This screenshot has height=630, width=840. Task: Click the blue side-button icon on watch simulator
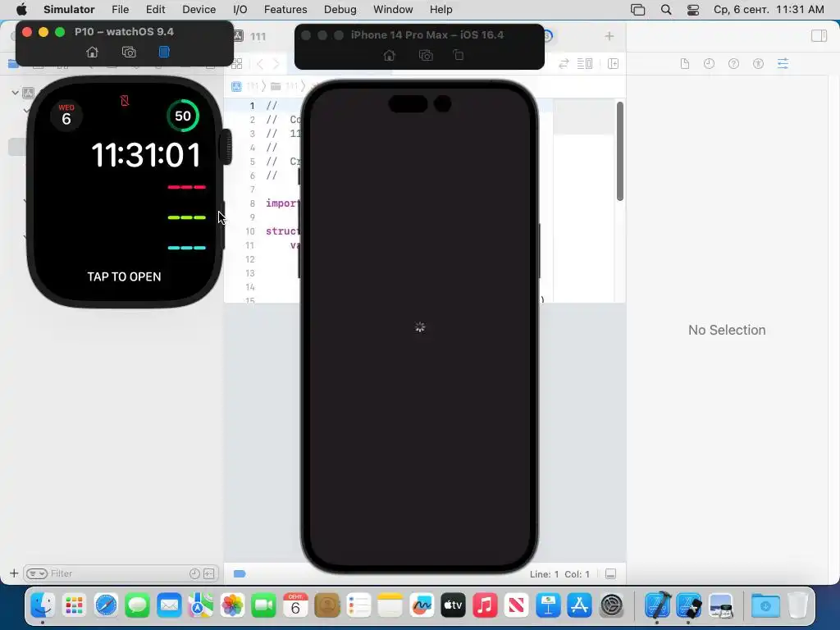tap(164, 52)
